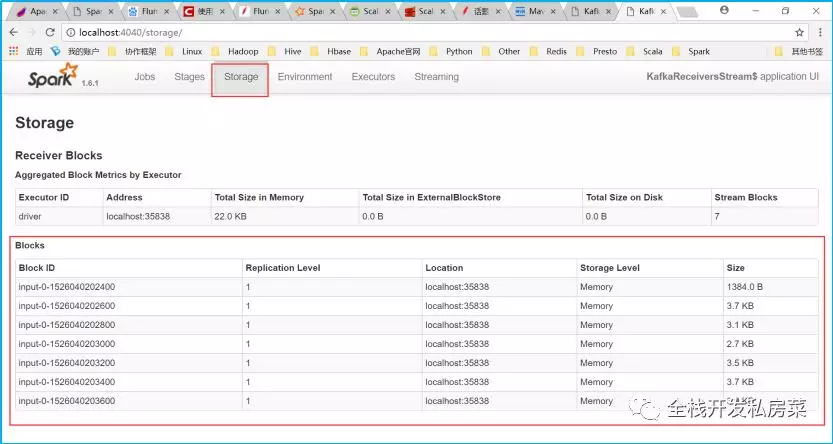This screenshot has width=833, height=444.
Task: Open the Stages page in Spark UI
Action: click(189, 76)
